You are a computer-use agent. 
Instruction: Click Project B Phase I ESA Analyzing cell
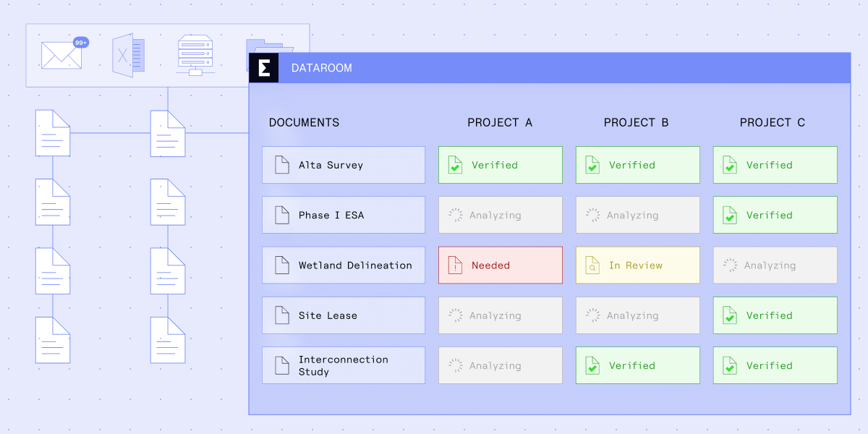(x=638, y=215)
